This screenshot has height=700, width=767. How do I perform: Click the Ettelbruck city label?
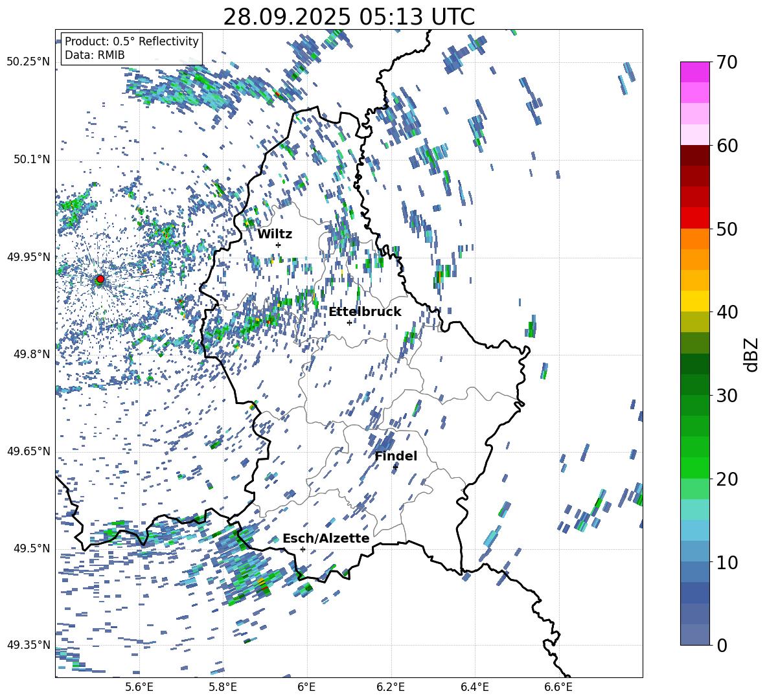(365, 312)
